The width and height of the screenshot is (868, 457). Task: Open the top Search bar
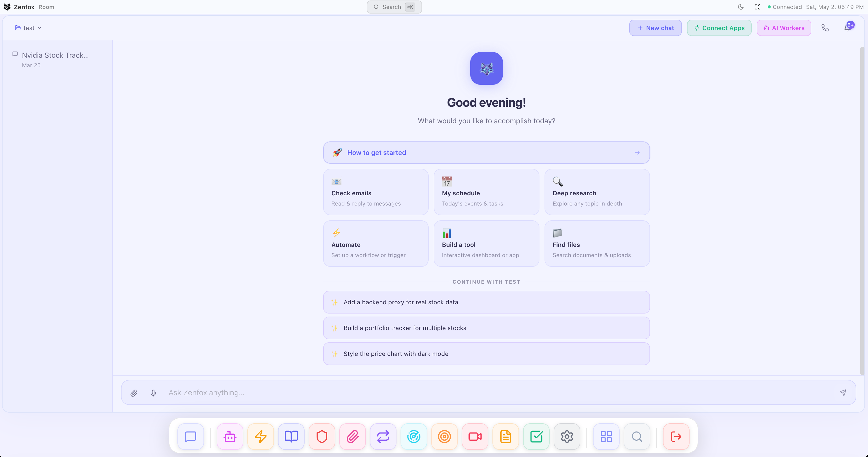[394, 7]
